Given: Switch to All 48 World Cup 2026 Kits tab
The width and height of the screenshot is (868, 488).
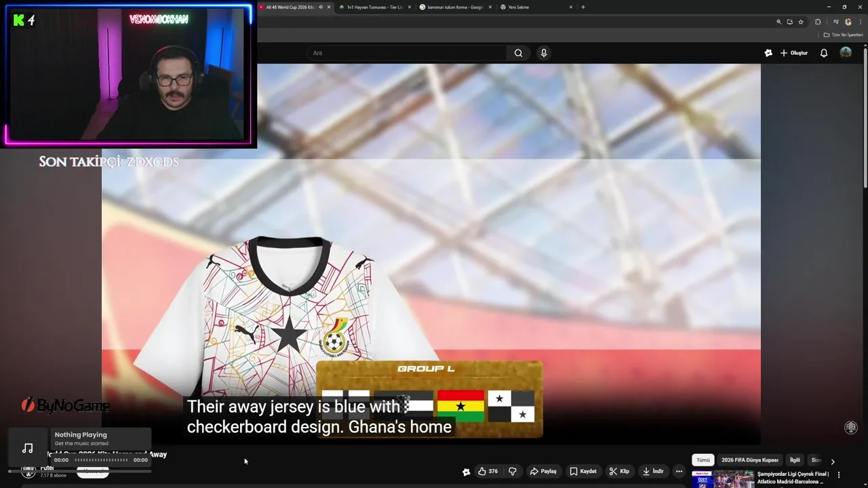Looking at the screenshot, I should [290, 7].
